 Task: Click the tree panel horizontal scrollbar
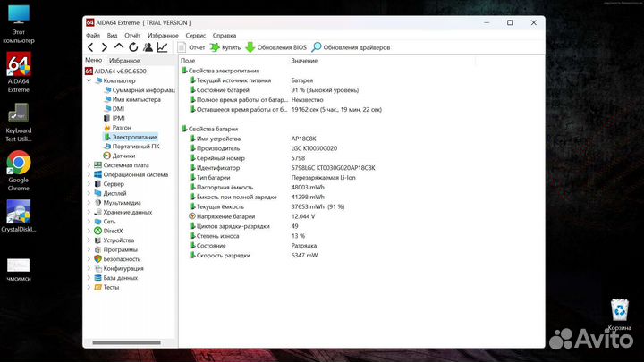[126, 342]
